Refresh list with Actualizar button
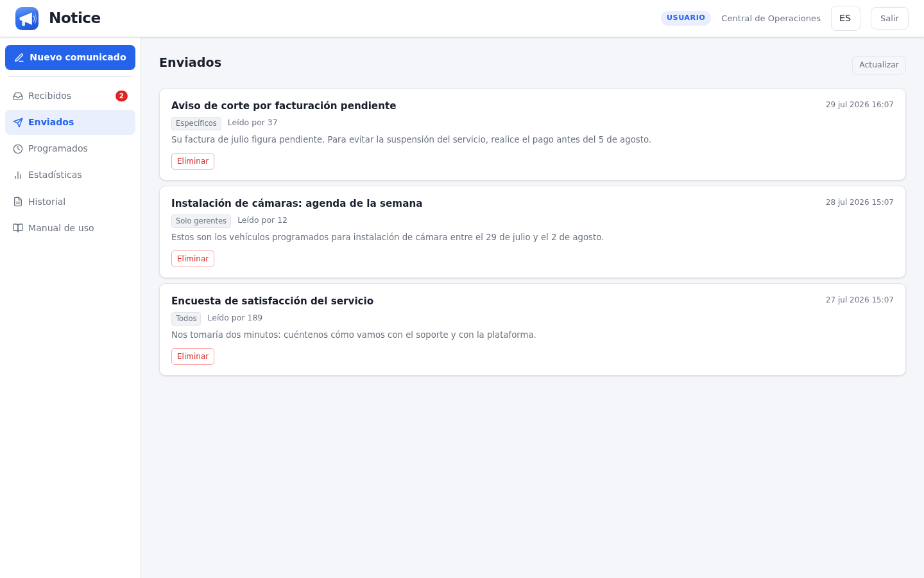 coord(878,65)
